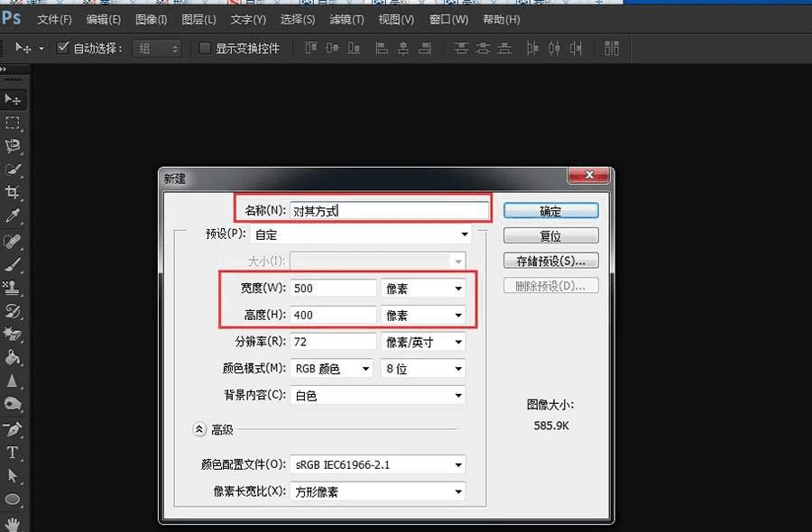Click the distribute horizontal centers icon
The height and width of the screenshot is (532, 812).
coord(554,48)
